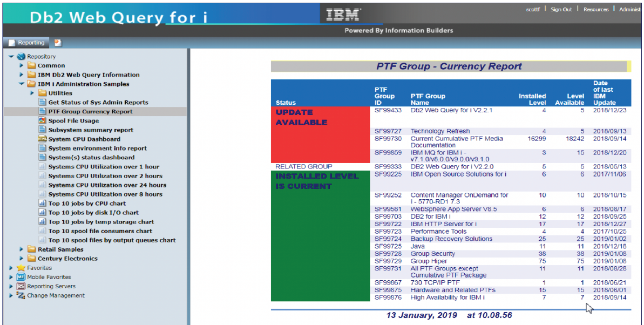Viewport: 644px width, 325px height.
Task: Click the Reporting Servers icon
Action: (x=21, y=286)
